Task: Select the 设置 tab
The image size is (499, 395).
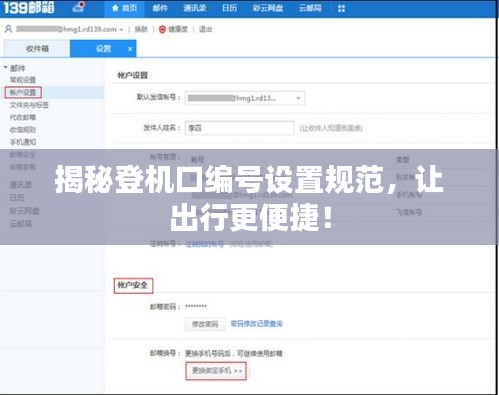Action: [103, 49]
